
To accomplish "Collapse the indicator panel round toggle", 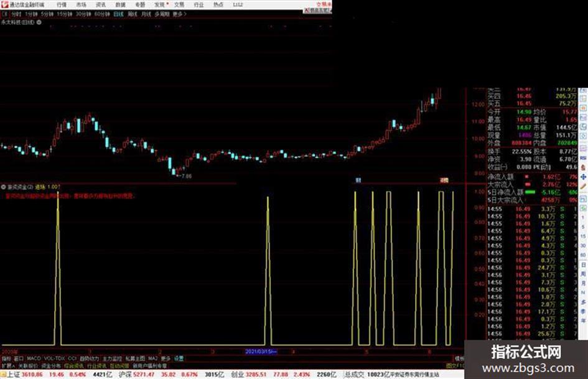I will [x=3, y=187].
